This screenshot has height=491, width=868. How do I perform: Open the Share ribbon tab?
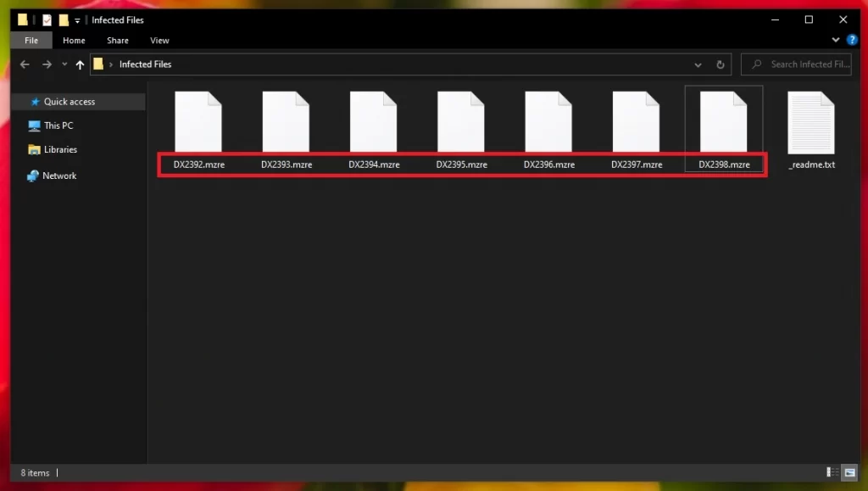[117, 41]
